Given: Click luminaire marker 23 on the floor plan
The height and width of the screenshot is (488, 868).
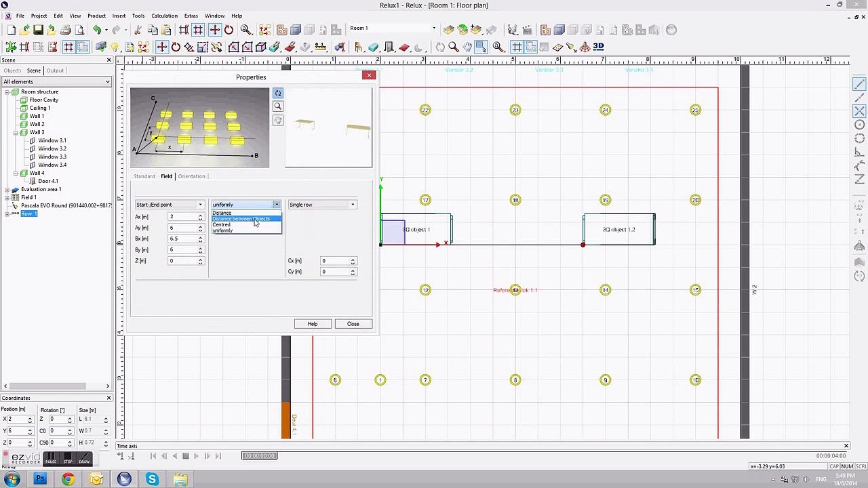Looking at the screenshot, I should 515,110.
